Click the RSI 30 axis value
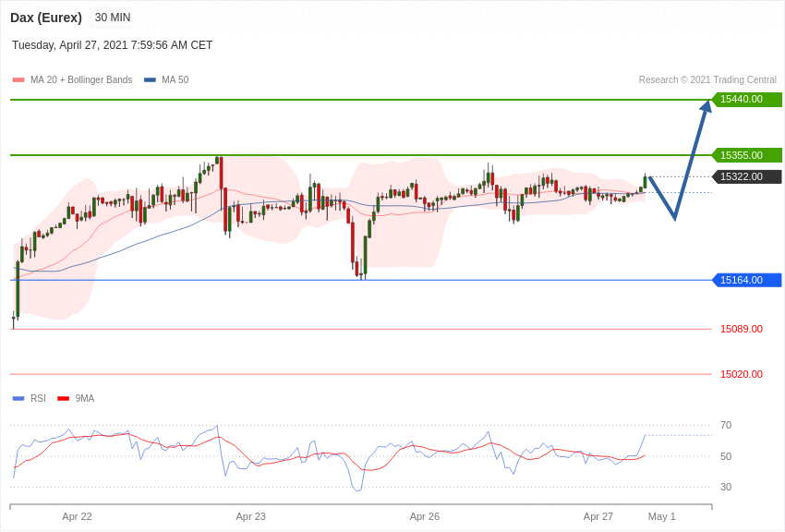This screenshot has width=785, height=532. [726, 487]
